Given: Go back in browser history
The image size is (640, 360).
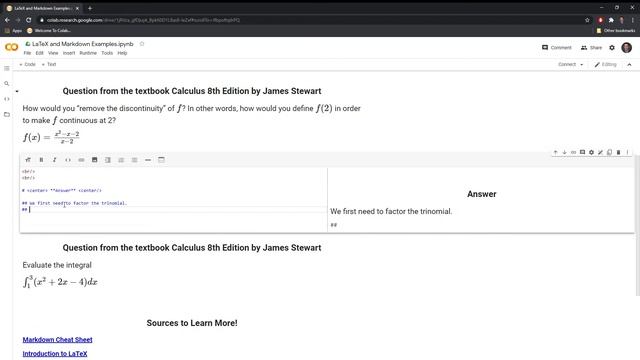Looking at the screenshot, I should 7,20.
